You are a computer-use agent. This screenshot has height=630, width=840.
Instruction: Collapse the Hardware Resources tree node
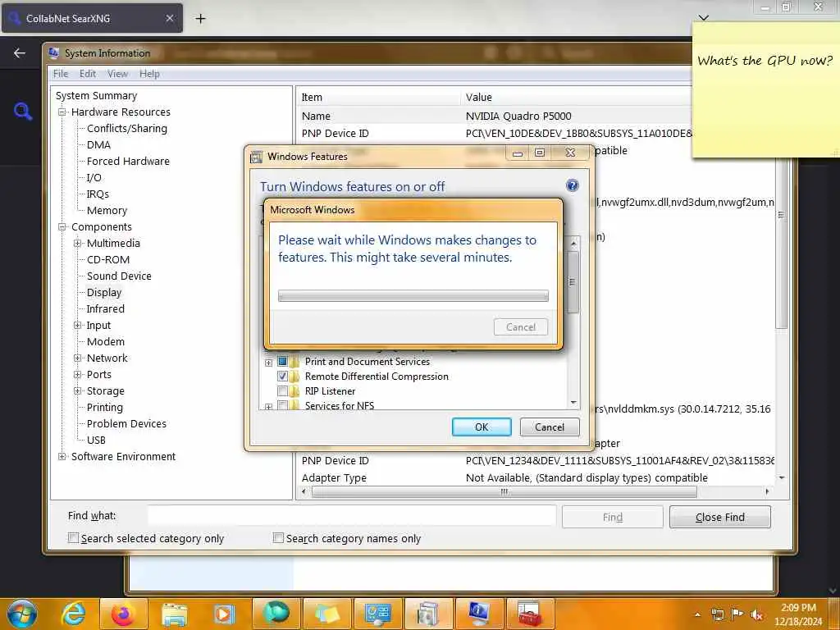(62, 112)
